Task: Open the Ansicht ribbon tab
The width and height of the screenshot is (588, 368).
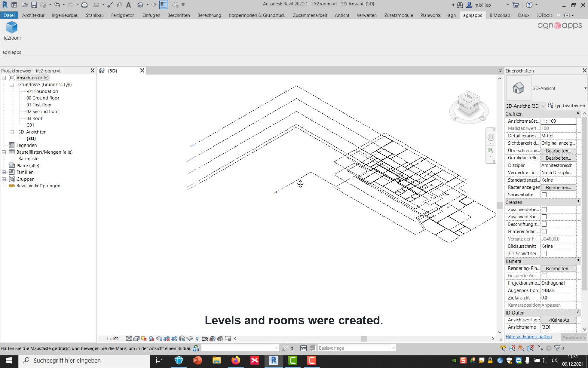Action: pos(342,15)
